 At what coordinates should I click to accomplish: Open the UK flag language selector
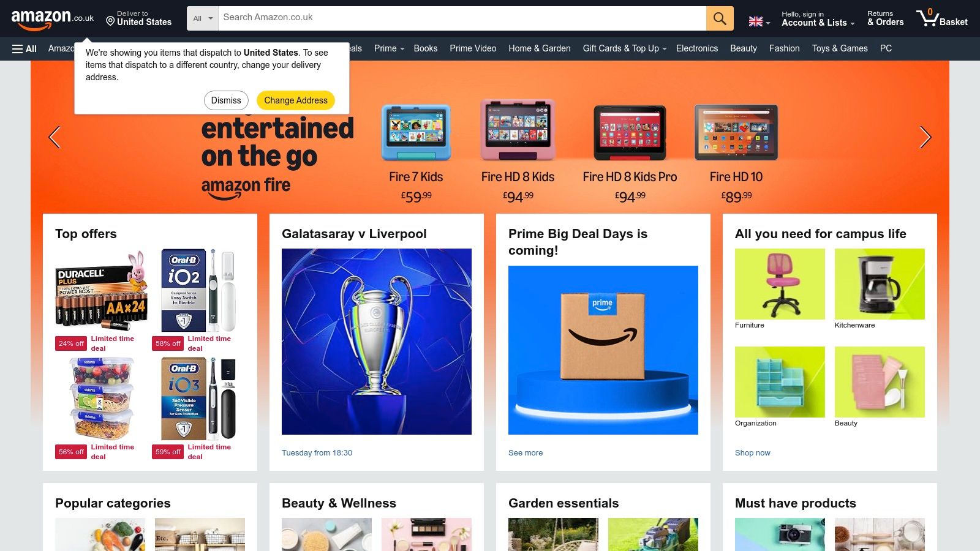[759, 22]
